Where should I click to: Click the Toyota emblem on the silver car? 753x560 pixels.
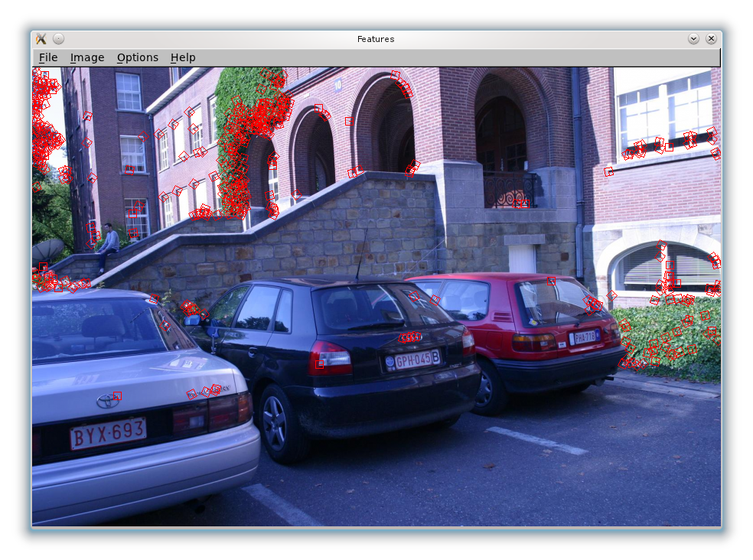tap(107, 401)
